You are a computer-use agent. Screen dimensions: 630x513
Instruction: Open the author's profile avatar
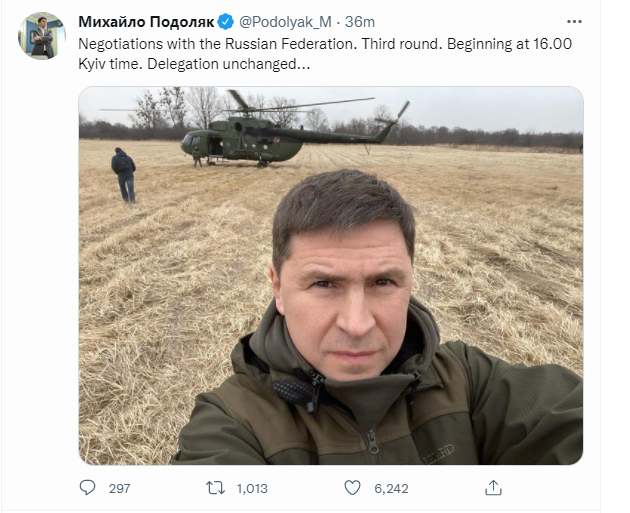(41, 36)
